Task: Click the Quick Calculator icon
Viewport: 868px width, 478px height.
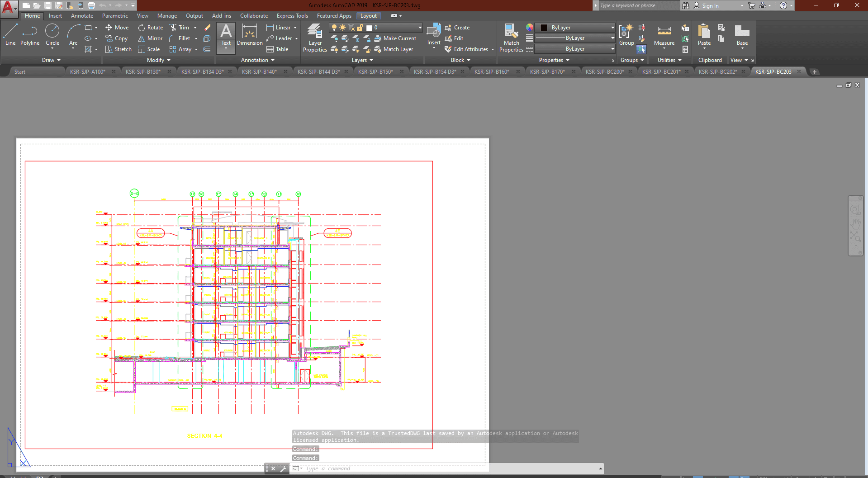Action: coord(685,49)
